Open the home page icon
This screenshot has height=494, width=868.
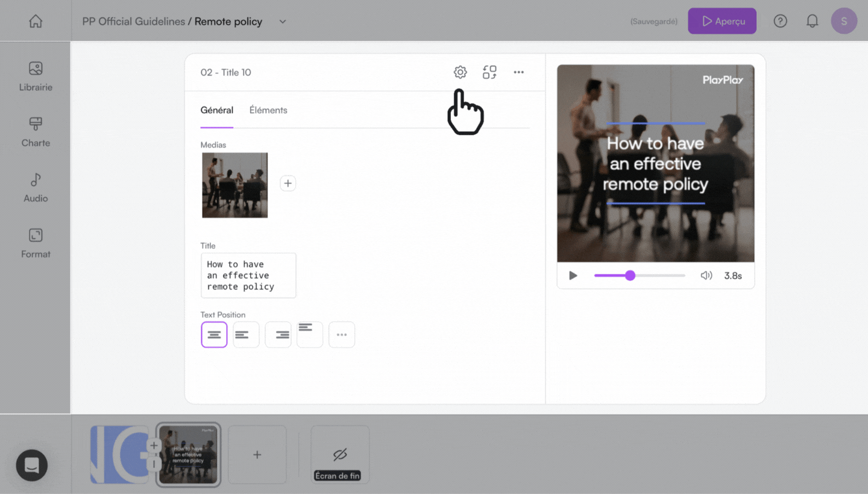(36, 22)
